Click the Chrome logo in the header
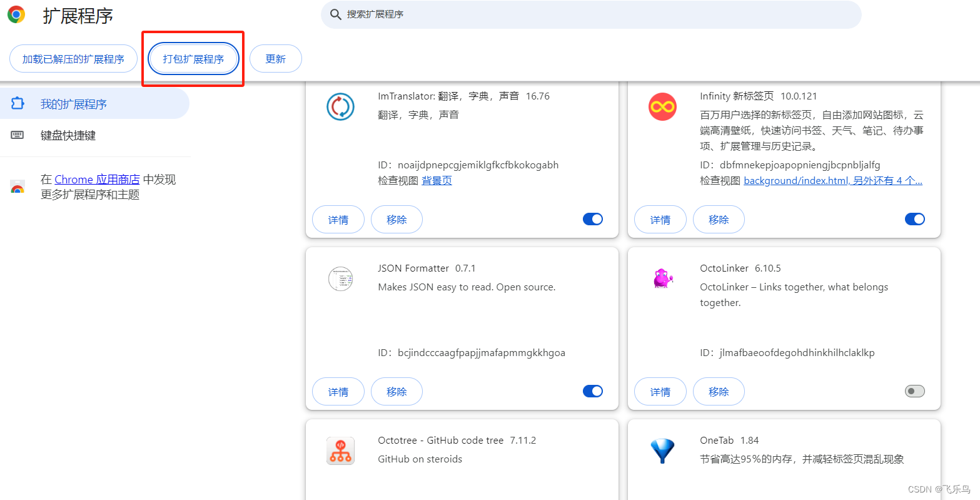The height and width of the screenshot is (500, 980). click(x=16, y=14)
